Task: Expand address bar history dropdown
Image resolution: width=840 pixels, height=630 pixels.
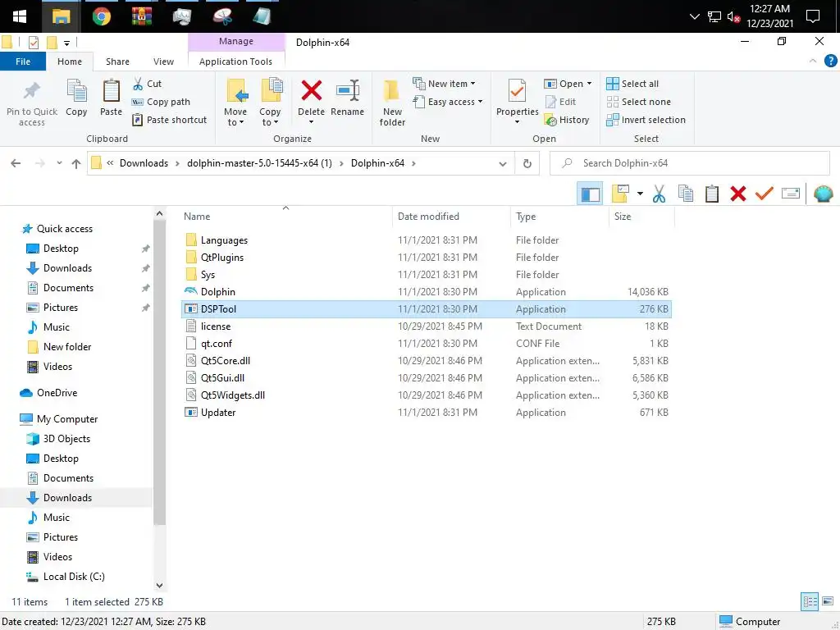Action: coord(503,163)
